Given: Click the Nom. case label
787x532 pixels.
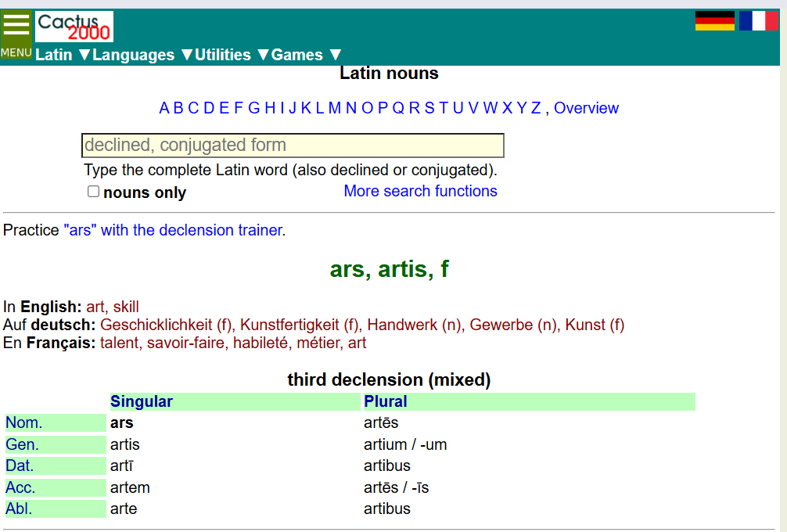Looking at the screenshot, I should 23,423.
